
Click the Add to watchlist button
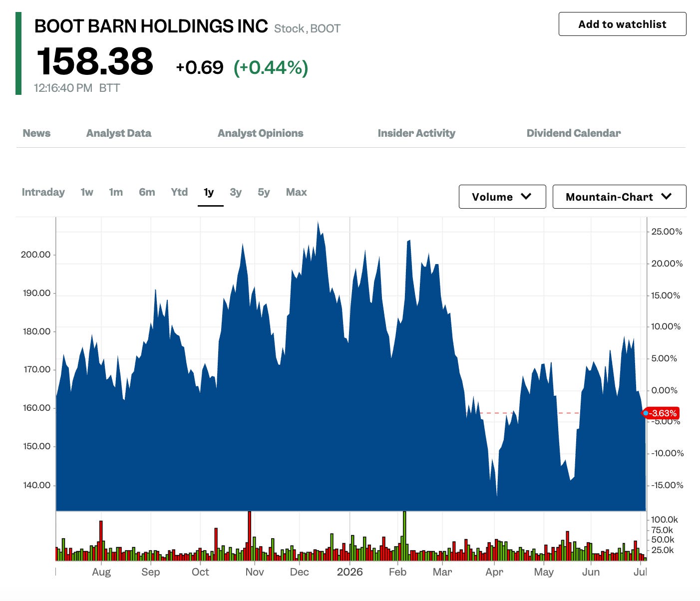(x=622, y=24)
